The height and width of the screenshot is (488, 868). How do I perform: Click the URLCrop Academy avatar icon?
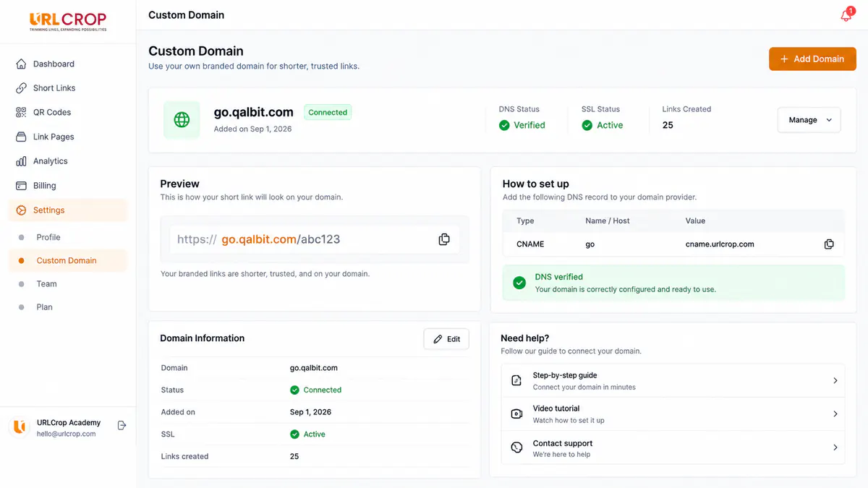tap(20, 427)
